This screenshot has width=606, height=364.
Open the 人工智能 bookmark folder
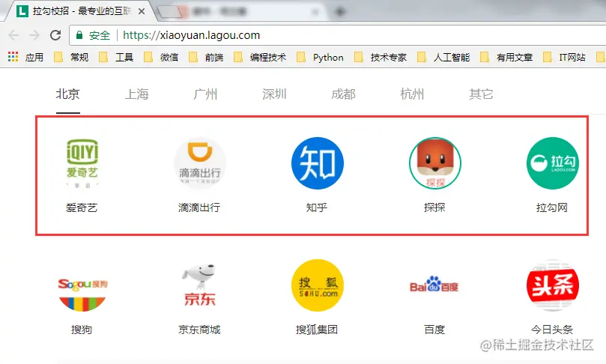[x=443, y=57]
